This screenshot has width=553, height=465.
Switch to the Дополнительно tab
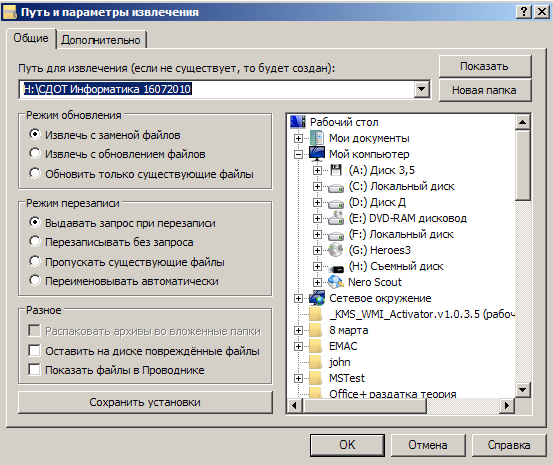tap(101, 40)
